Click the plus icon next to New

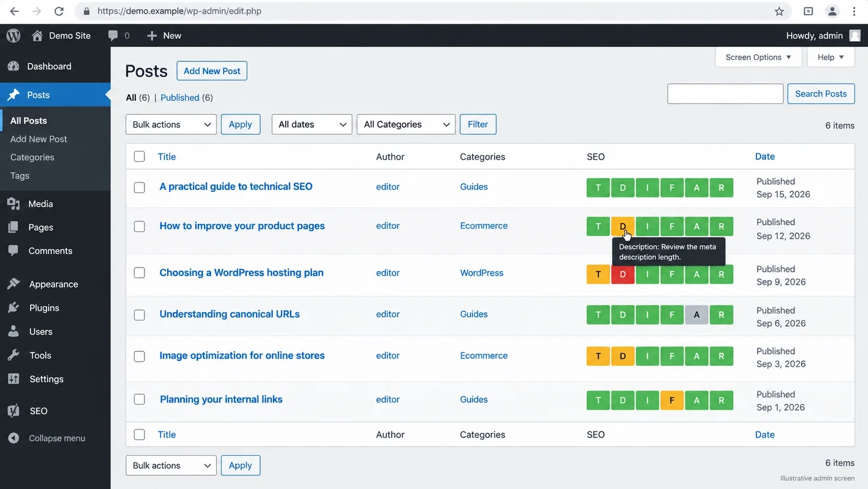click(x=152, y=35)
